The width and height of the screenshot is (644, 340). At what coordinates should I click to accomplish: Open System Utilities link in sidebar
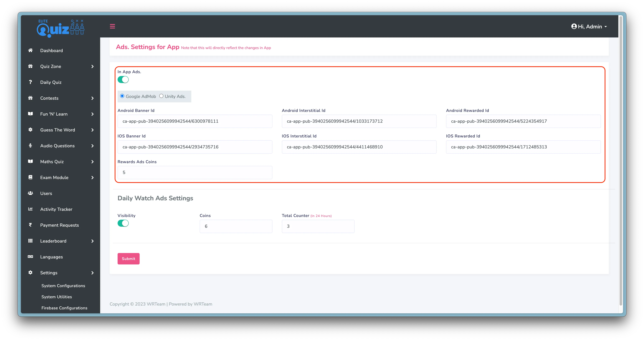57,297
